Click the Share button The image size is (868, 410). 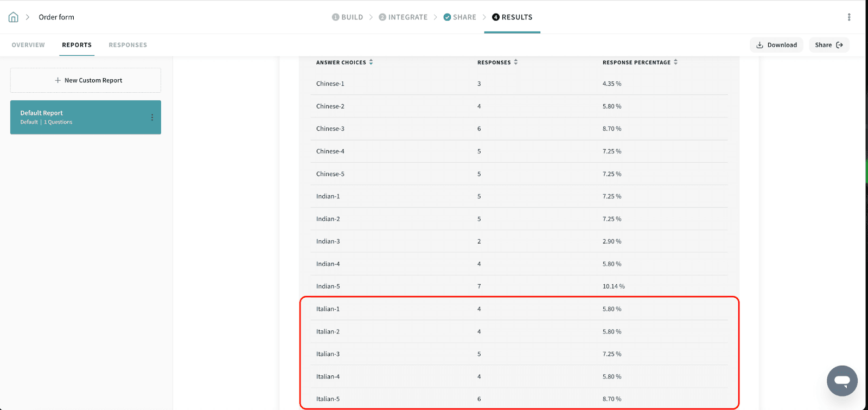pyautogui.click(x=828, y=45)
